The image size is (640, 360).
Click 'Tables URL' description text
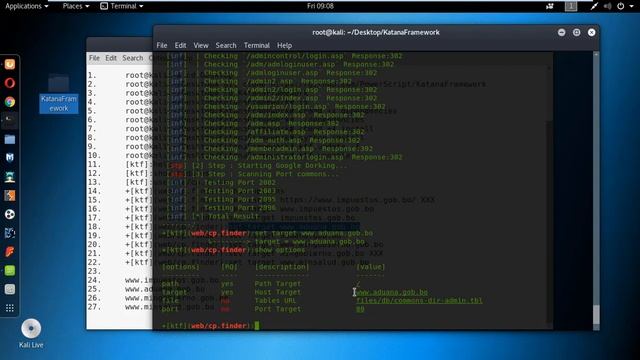point(276,300)
